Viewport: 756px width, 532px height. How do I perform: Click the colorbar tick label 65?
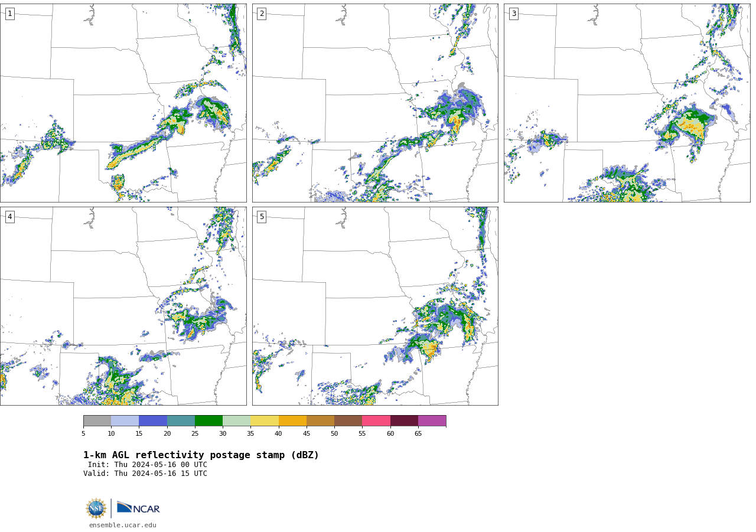tap(418, 434)
